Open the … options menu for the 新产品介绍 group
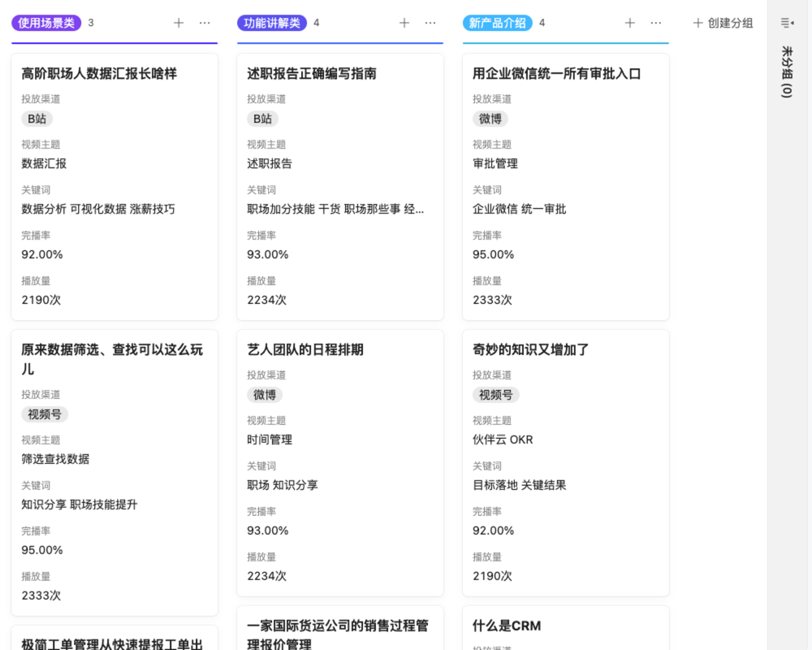The height and width of the screenshot is (650, 812). (x=656, y=24)
